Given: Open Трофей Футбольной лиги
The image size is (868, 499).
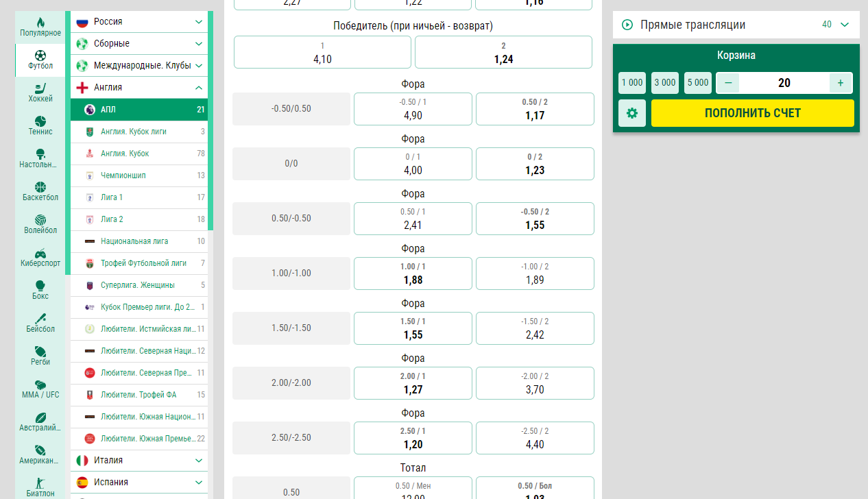Looking at the screenshot, I should 139,263.
